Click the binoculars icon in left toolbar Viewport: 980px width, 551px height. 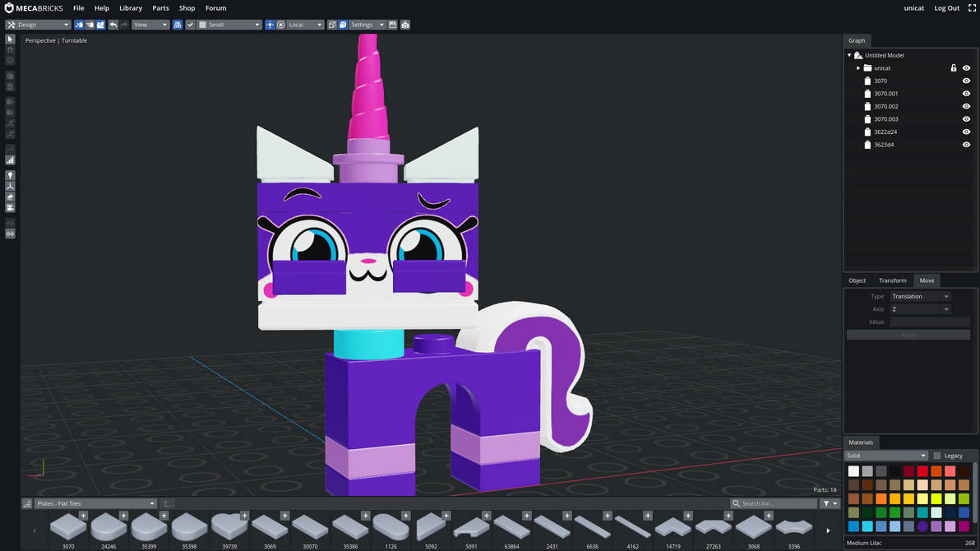[10, 234]
